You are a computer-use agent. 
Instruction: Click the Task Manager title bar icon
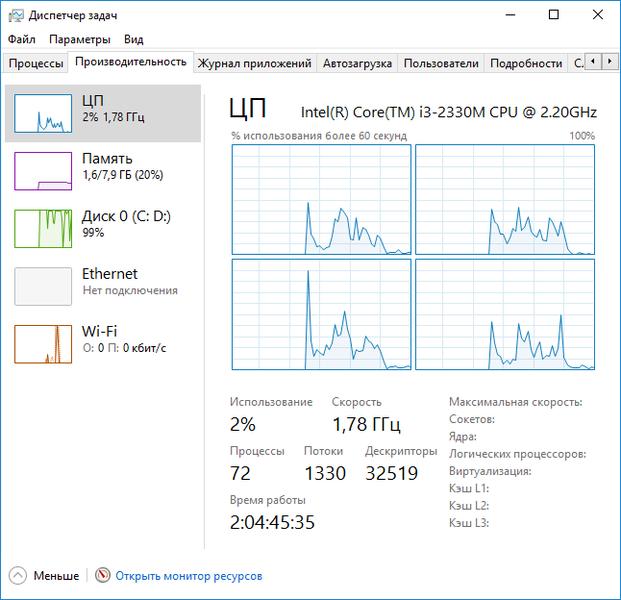point(16,15)
